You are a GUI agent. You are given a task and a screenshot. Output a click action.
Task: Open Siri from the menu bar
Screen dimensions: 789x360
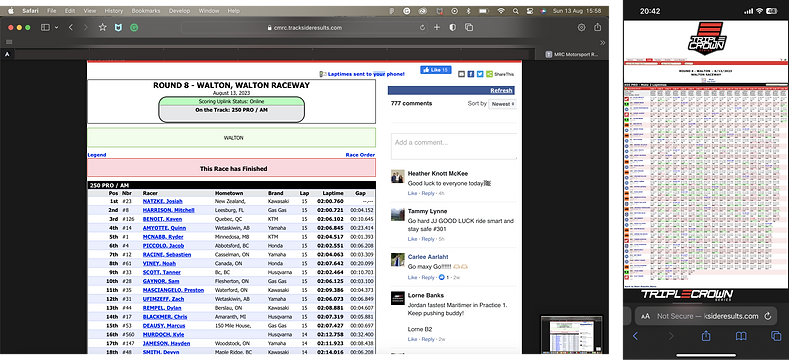coord(544,11)
